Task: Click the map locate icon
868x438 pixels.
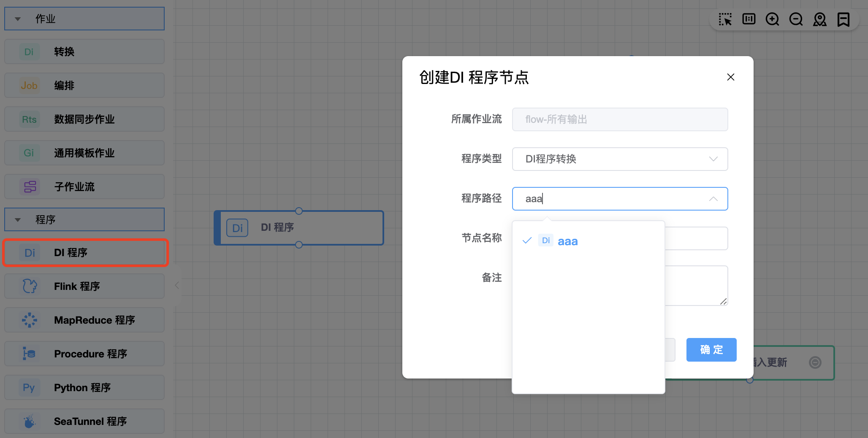Action: point(820,19)
